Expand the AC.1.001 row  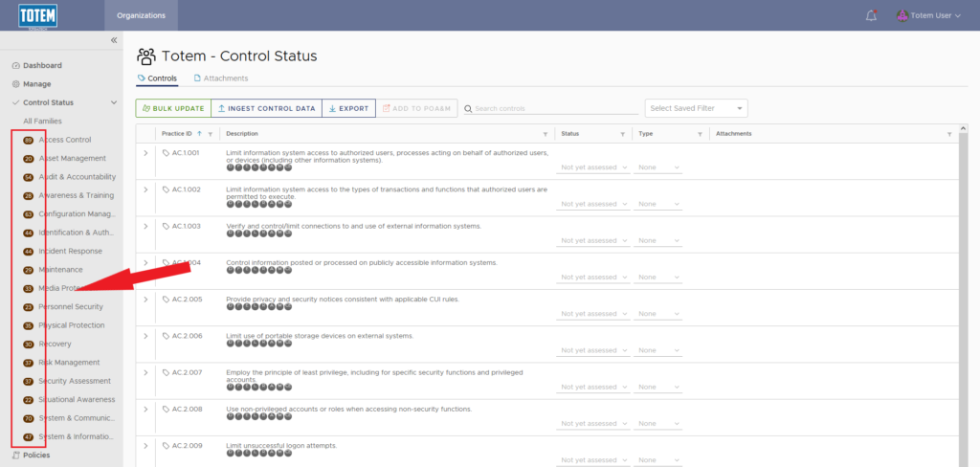pos(145,152)
